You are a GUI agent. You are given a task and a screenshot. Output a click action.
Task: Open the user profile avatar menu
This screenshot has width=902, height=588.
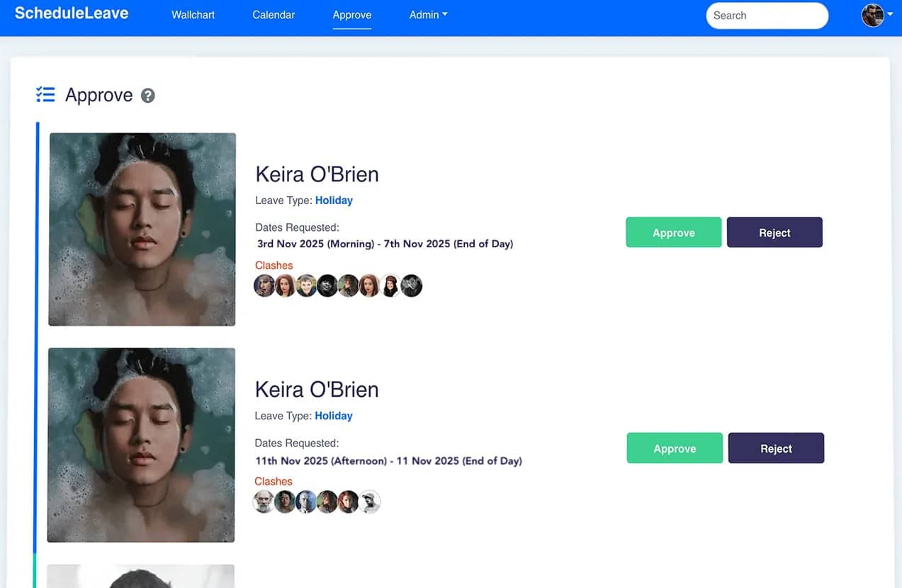873,15
